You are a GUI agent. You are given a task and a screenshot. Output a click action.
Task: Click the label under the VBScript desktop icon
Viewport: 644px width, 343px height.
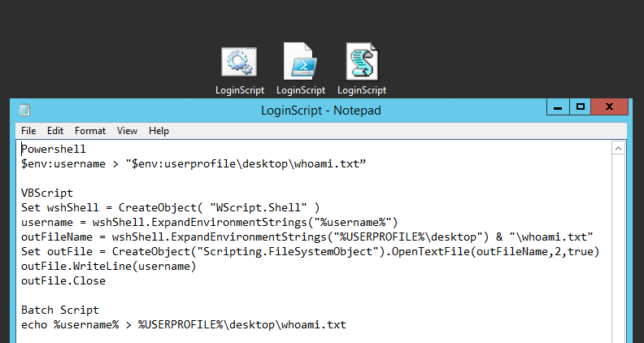coord(362,90)
